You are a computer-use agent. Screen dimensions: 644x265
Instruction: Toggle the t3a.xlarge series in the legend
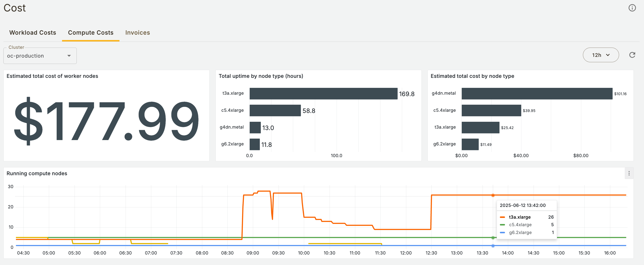pyautogui.click(x=519, y=217)
